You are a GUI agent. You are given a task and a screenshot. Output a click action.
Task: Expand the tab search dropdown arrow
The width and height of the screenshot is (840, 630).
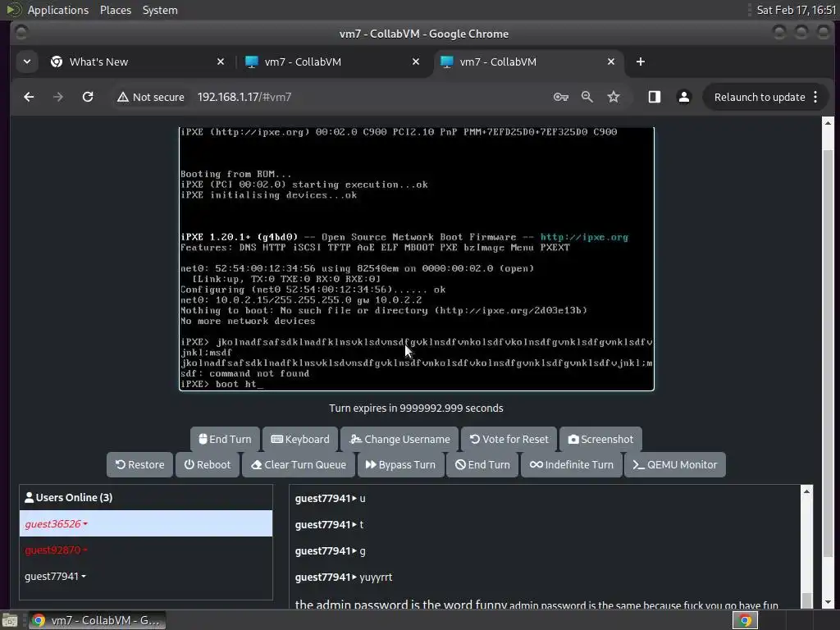pos(27,62)
